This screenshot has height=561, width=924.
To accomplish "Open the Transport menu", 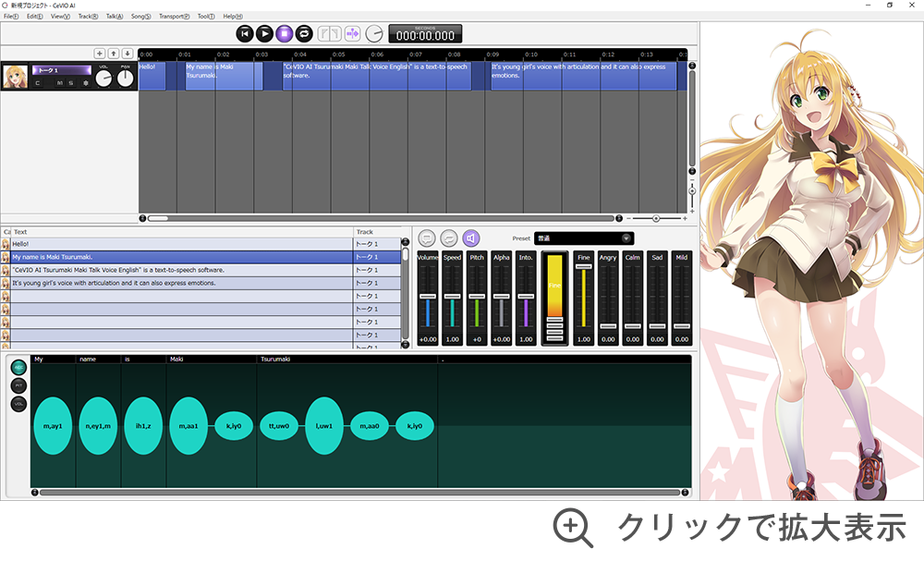I will [x=175, y=17].
